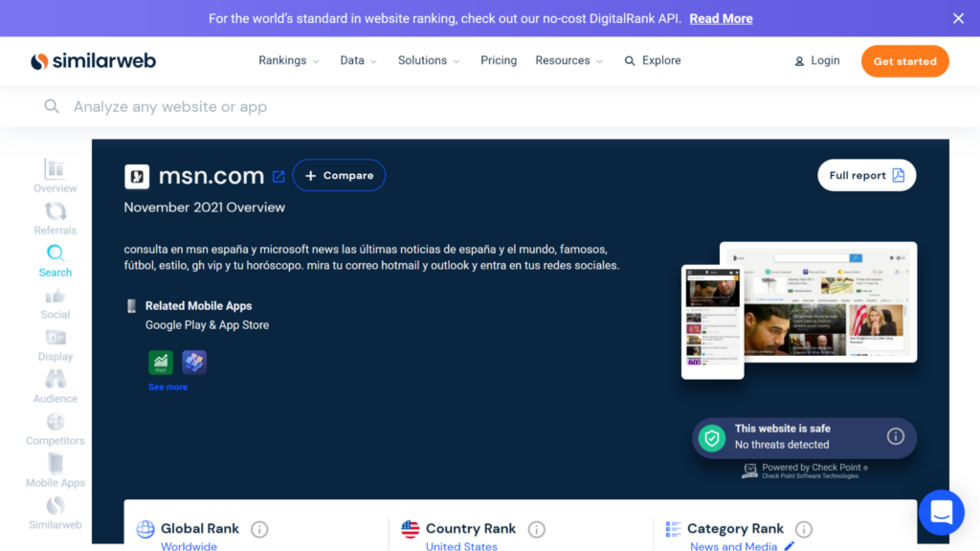Download the Full report
The height and width of the screenshot is (551, 980).
click(x=867, y=176)
